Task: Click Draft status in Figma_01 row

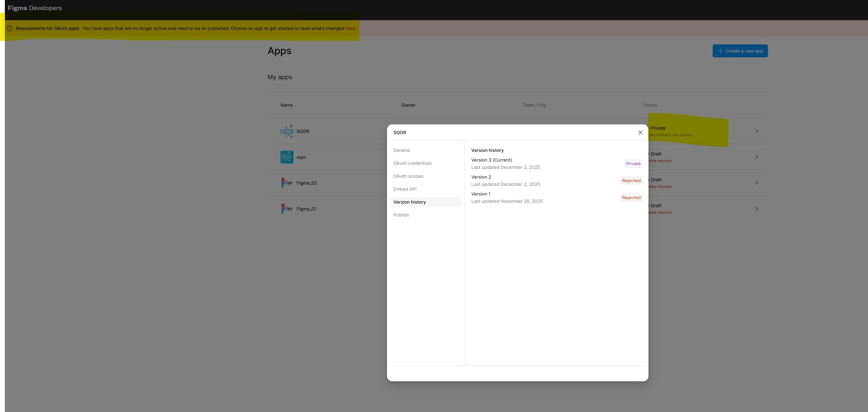Action: [x=656, y=206]
